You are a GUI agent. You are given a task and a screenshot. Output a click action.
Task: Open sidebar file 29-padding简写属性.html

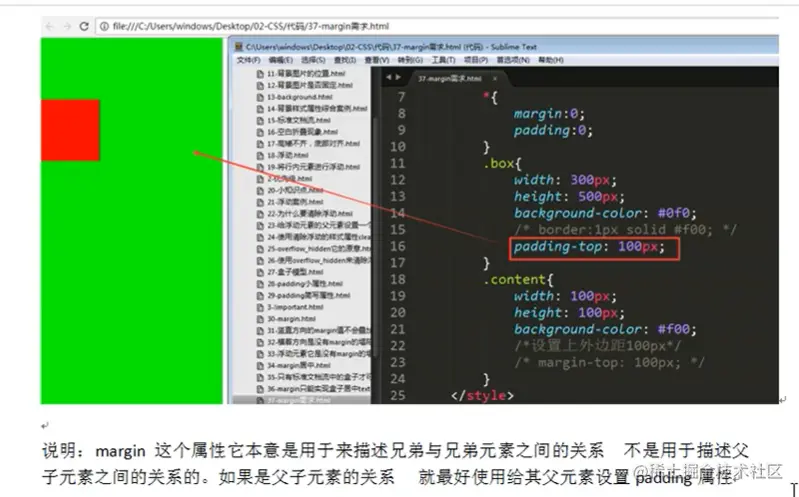pyautogui.click(x=308, y=296)
